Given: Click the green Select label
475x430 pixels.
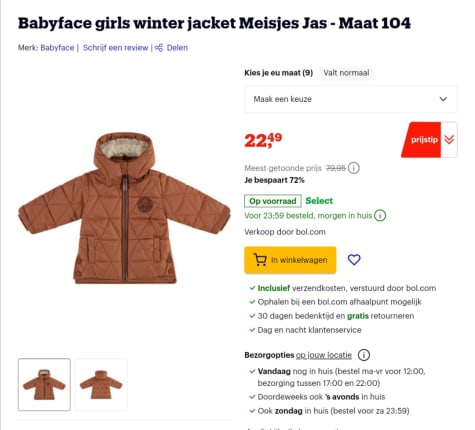Looking at the screenshot, I should coord(319,201).
